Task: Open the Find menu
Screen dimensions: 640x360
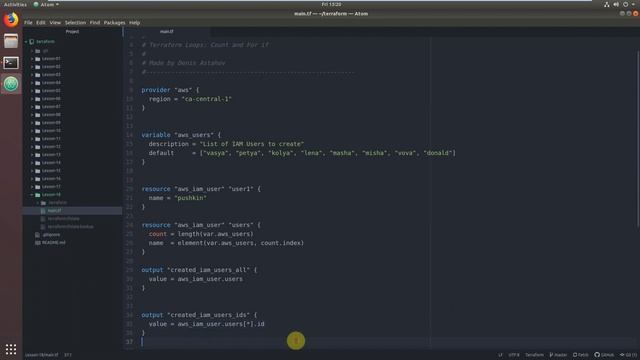Action: pos(95,23)
